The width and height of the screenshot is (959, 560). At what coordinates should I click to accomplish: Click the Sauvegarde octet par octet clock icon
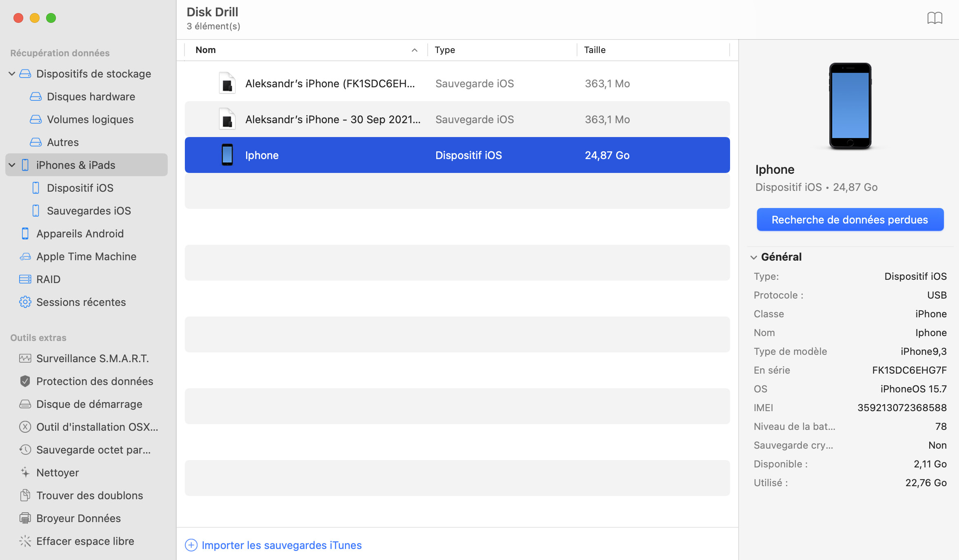tap(25, 450)
